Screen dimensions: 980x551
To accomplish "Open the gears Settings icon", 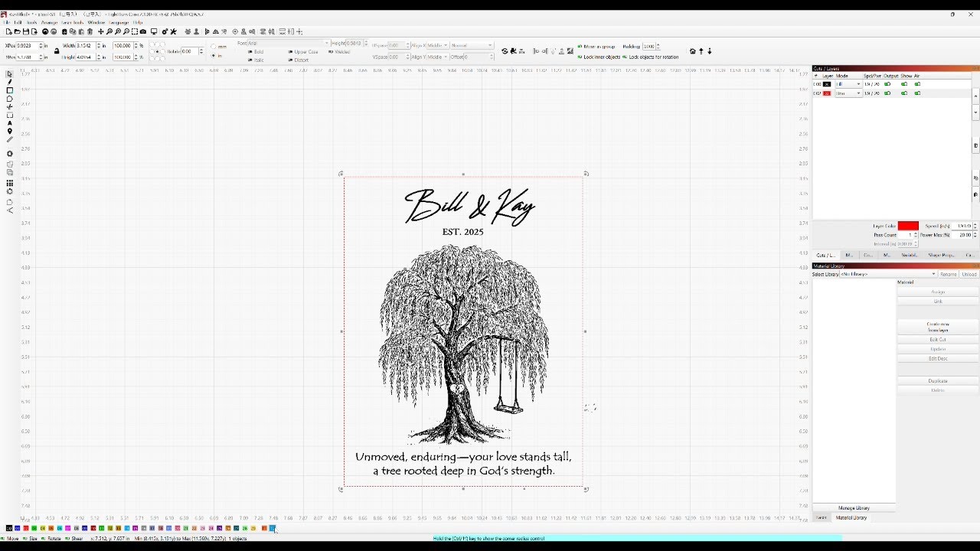I will tap(165, 31).
